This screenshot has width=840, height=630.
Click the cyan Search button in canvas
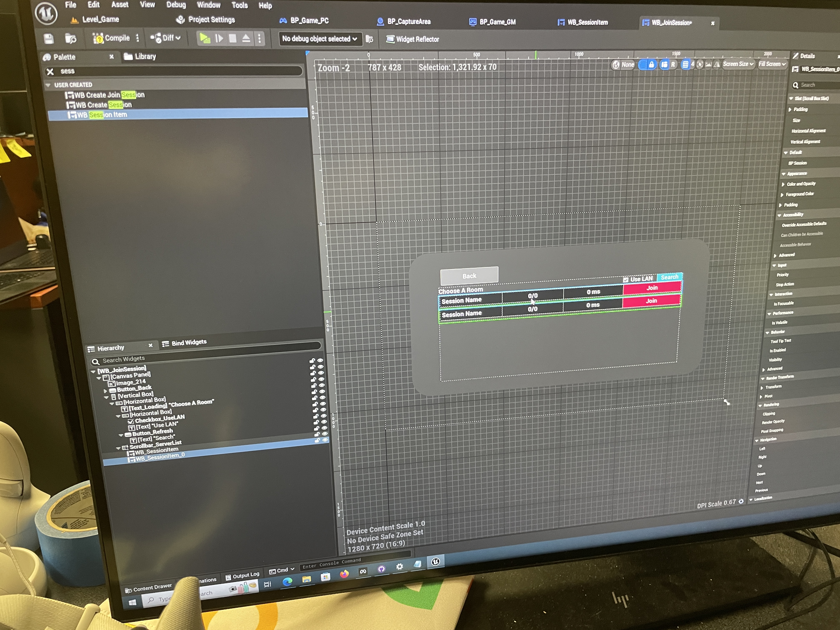[x=669, y=277]
